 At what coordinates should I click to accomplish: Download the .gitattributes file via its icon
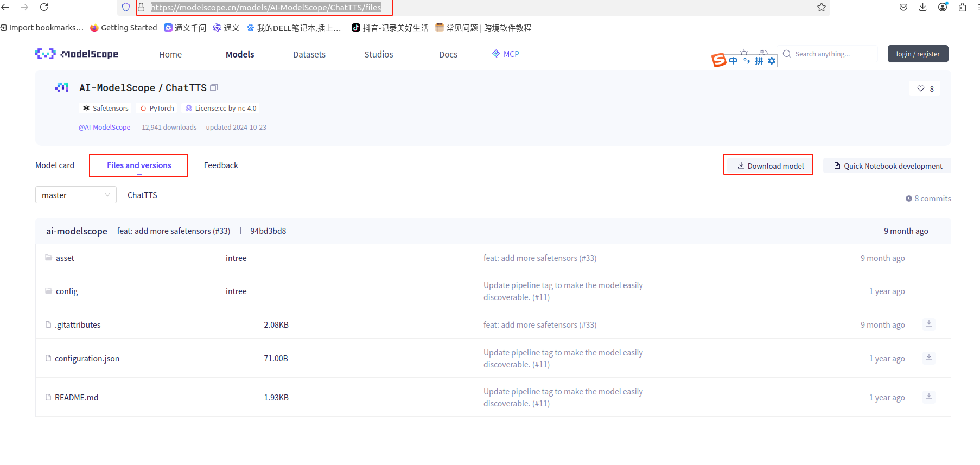(x=929, y=324)
